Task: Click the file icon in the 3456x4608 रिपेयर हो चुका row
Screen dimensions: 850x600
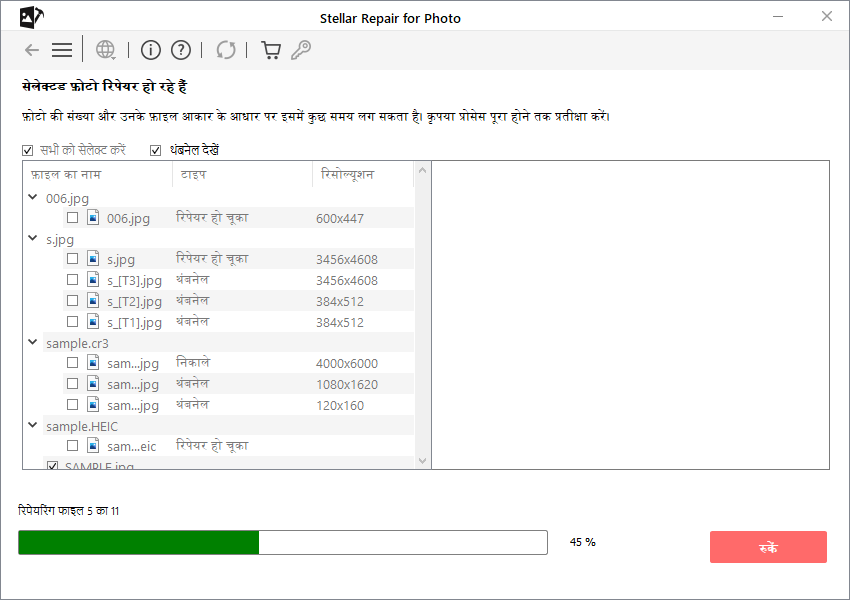Action: pos(93,259)
